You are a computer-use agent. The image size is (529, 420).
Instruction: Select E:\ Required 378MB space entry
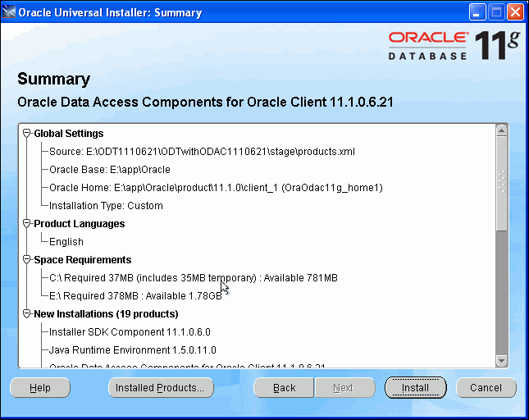(x=135, y=296)
